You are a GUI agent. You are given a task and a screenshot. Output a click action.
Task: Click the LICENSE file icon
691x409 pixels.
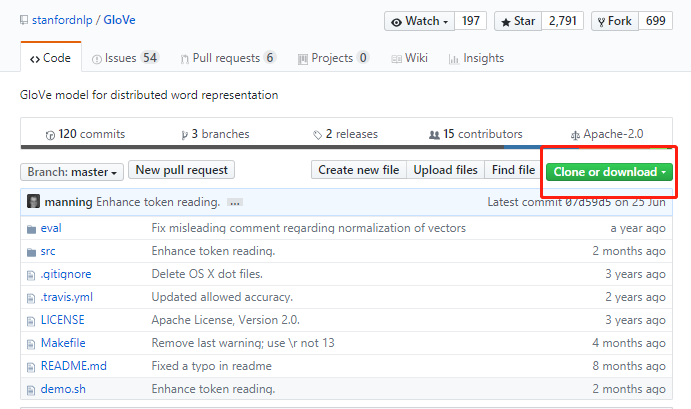[31, 321]
